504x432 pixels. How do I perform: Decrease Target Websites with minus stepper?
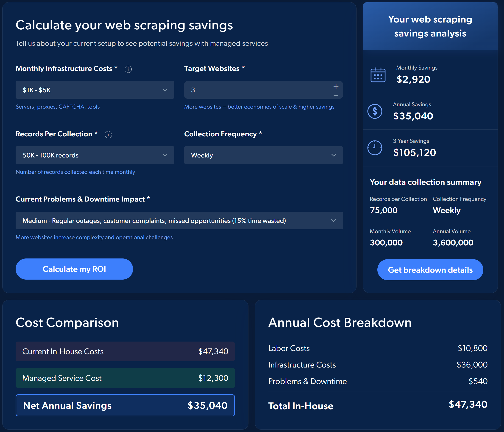[x=336, y=95]
